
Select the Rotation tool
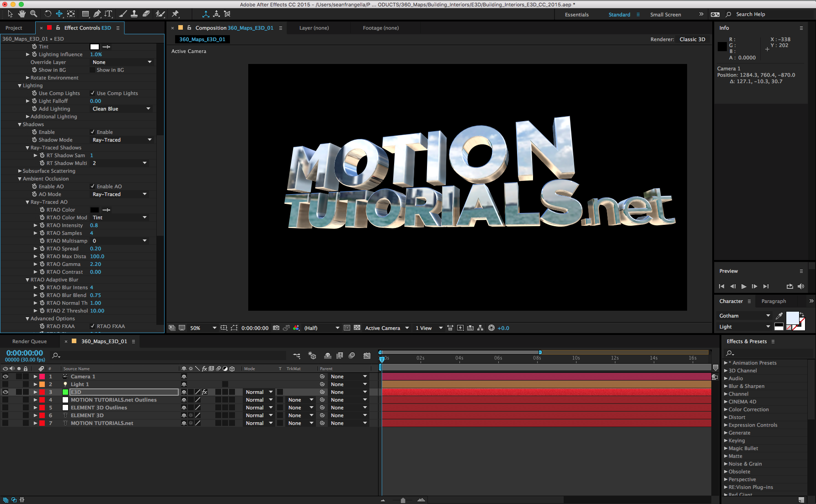(x=48, y=14)
